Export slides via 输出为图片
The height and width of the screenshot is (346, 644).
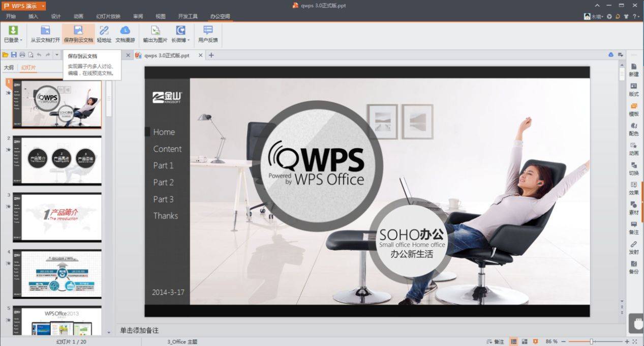point(155,34)
